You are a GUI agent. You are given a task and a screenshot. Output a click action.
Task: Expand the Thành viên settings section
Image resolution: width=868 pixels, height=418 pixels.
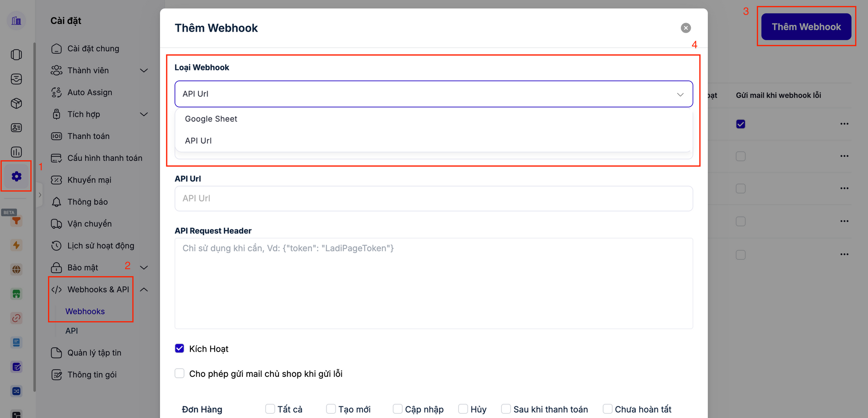point(144,70)
